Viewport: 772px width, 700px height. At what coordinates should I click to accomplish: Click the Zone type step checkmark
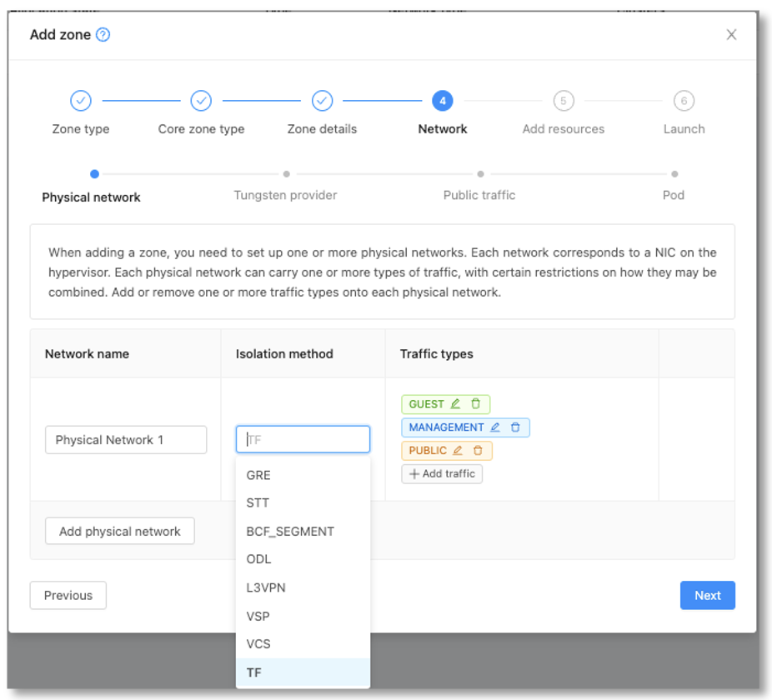click(81, 101)
